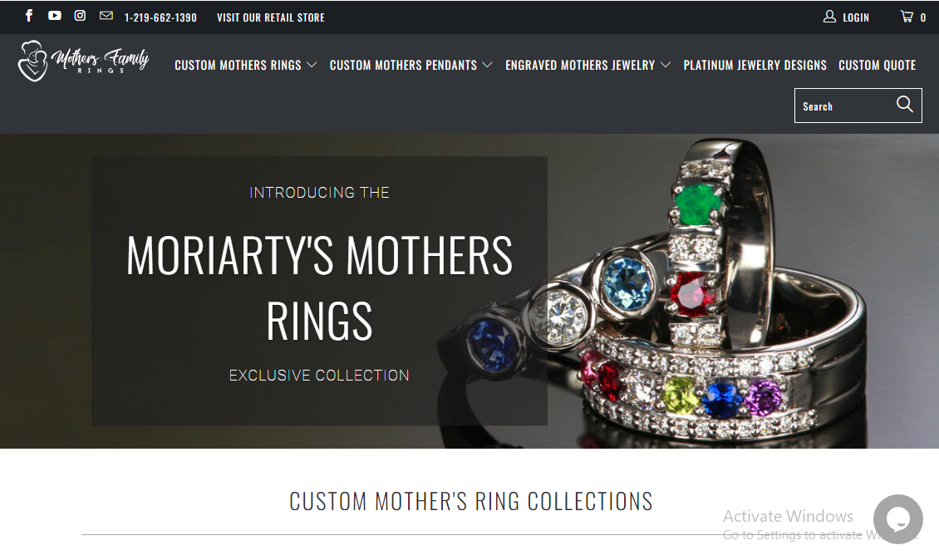This screenshot has width=939, height=560.
Task: Click the email envelope icon
Action: [x=106, y=16]
